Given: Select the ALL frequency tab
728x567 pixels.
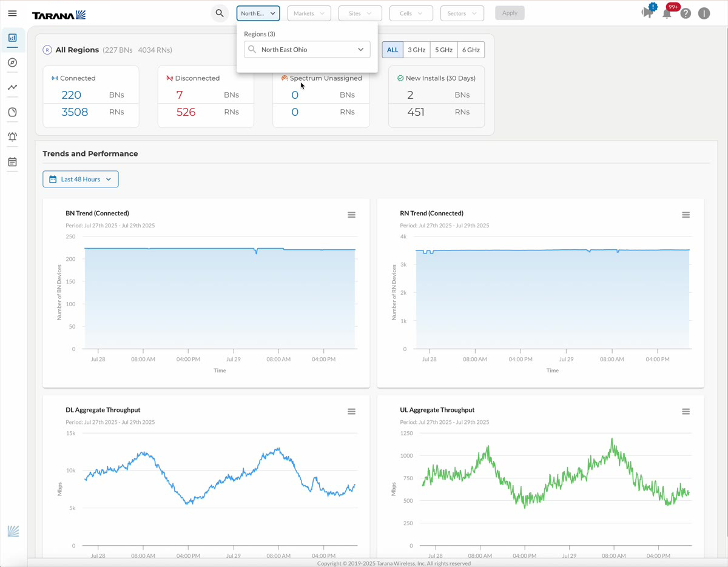Looking at the screenshot, I should 393,50.
